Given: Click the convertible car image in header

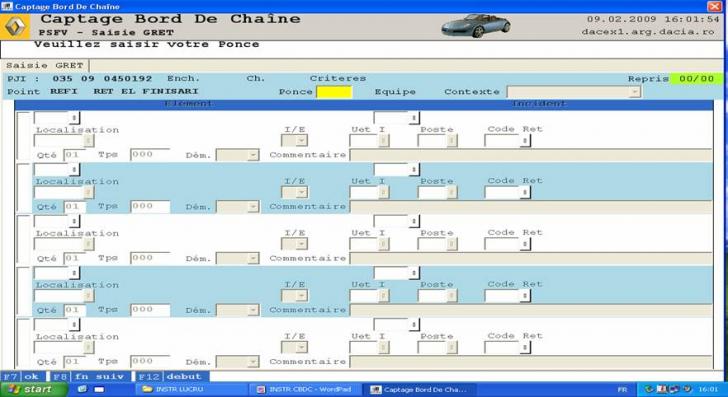Looking at the screenshot, I should (475, 26).
